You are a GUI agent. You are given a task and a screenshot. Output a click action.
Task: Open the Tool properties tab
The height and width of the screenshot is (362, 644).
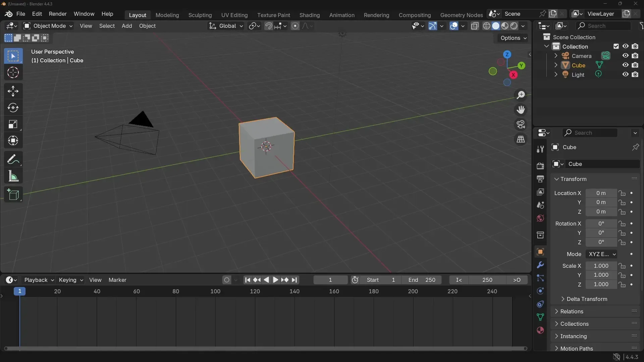[x=540, y=149]
